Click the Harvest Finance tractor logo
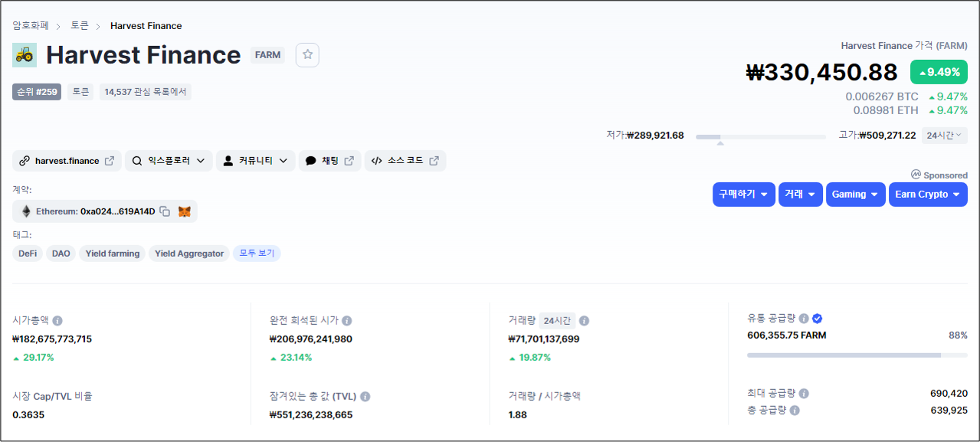This screenshot has width=980, height=442. coord(25,55)
